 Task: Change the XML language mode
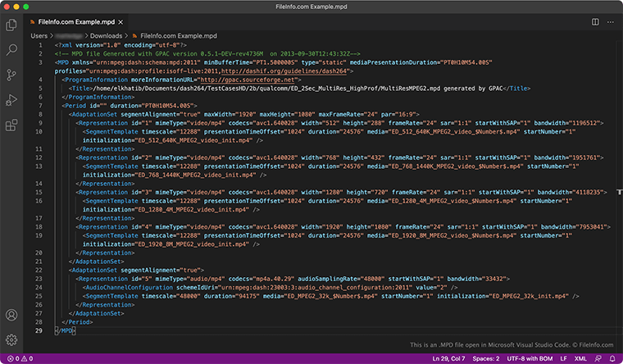(580, 359)
